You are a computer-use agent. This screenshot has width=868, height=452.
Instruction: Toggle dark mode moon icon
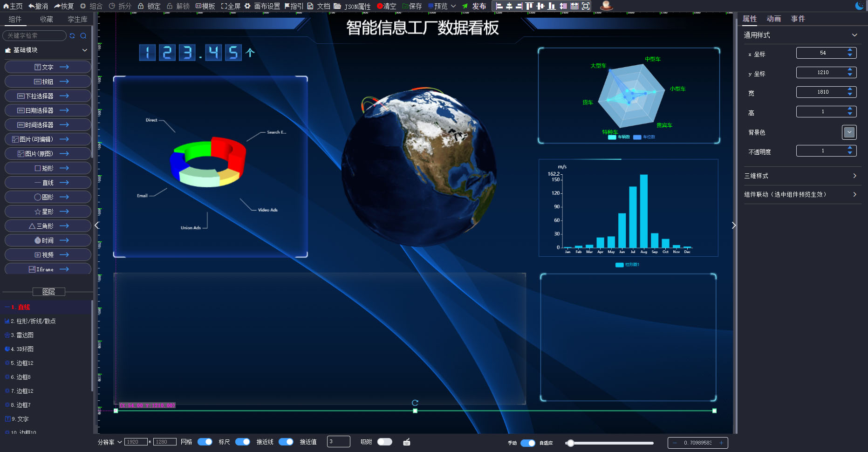pyautogui.click(x=859, y=6)
